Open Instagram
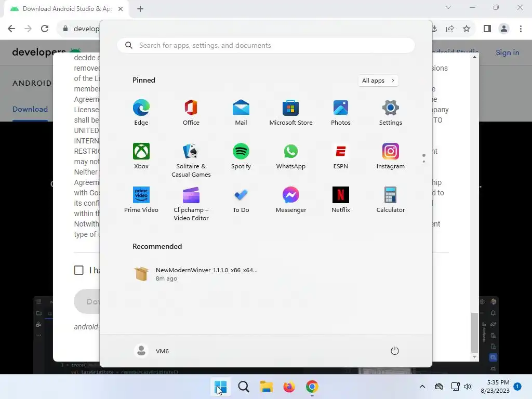 [391, 156]
